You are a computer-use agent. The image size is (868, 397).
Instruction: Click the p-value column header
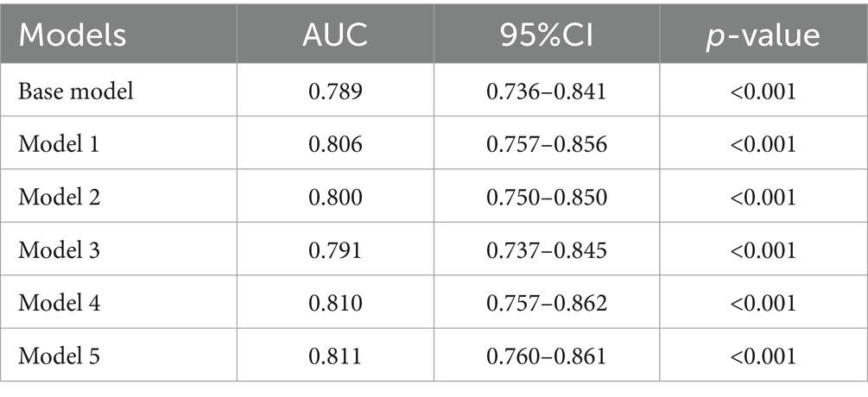pyautogui.click(x=763, y=36)
